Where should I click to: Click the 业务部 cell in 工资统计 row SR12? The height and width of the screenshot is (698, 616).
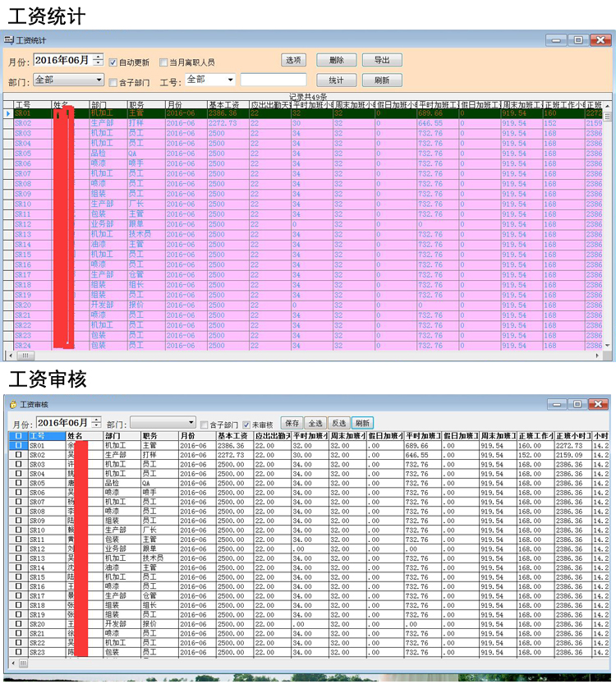pos(108,224)
